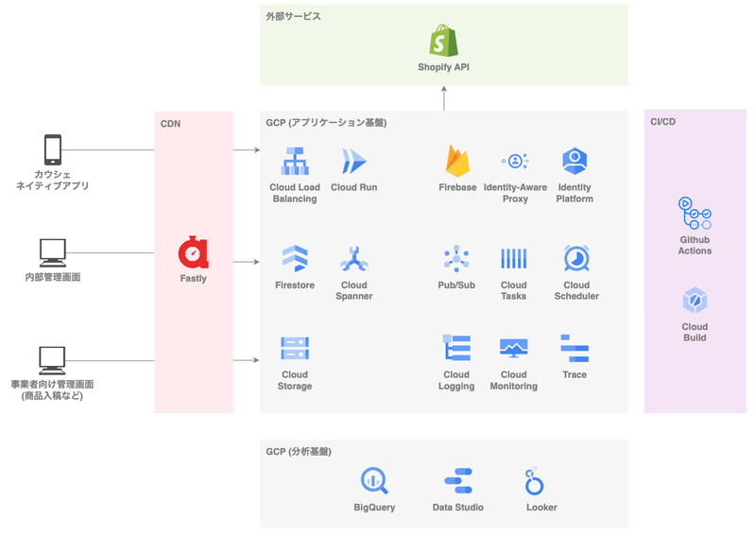
Task: Click the Identity-Aware Proxy icon
Action: pyautogui.click(x=515, y=161)
